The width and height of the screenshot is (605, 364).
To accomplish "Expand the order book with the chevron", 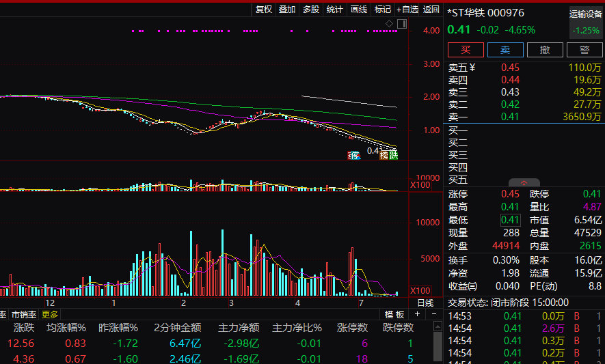I will click(524, 183).
